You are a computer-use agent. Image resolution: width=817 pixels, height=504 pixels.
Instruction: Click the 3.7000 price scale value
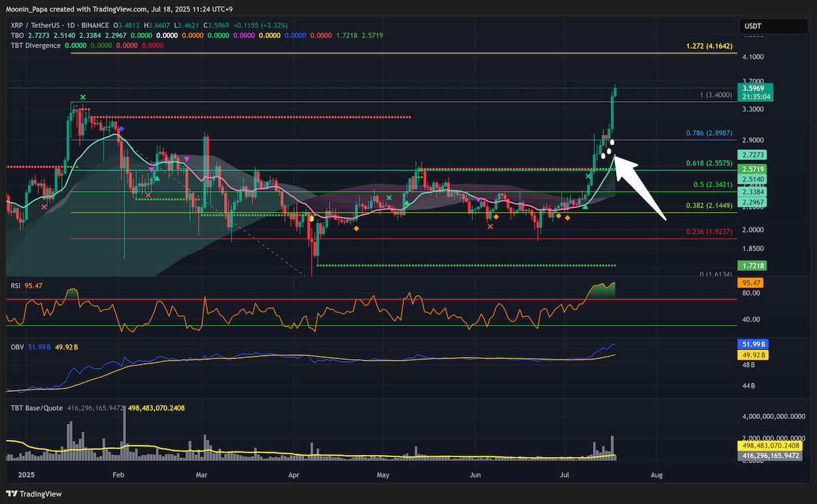(x=753, y=80)
